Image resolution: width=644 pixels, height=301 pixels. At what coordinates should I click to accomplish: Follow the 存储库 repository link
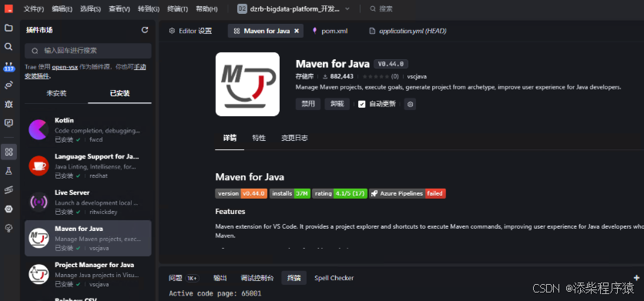[304, 76]
